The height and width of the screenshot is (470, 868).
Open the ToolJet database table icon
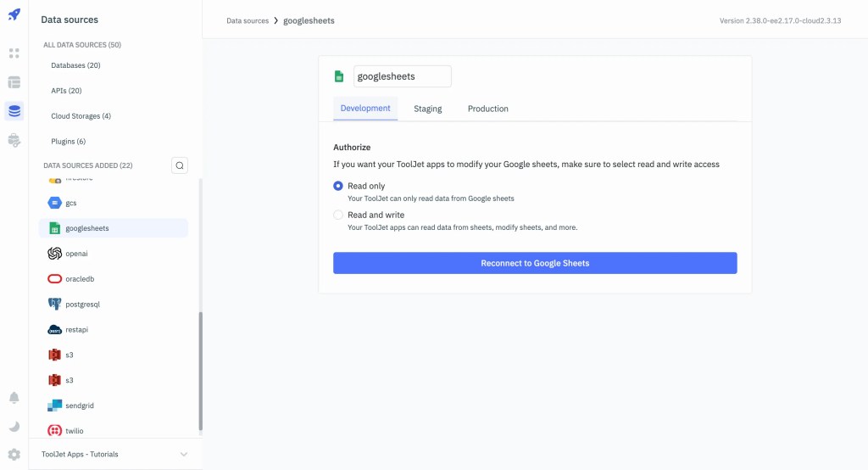click(x=14, y=82)
